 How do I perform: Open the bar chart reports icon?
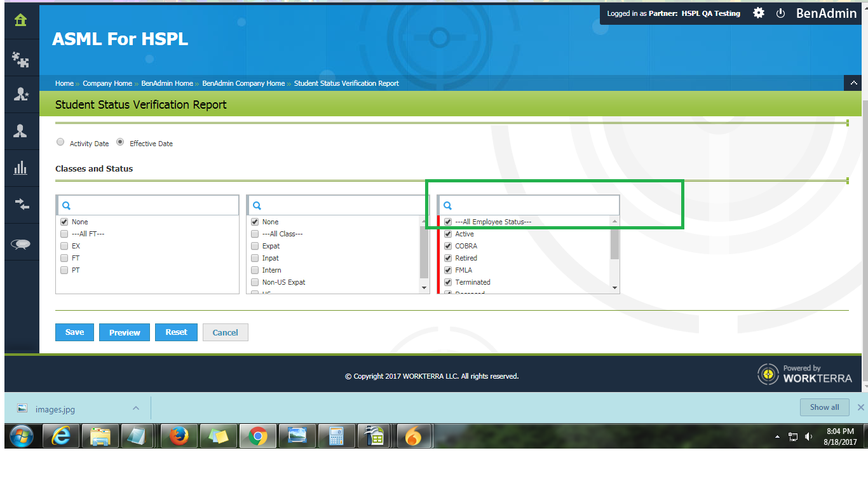[x=19, y=168]
